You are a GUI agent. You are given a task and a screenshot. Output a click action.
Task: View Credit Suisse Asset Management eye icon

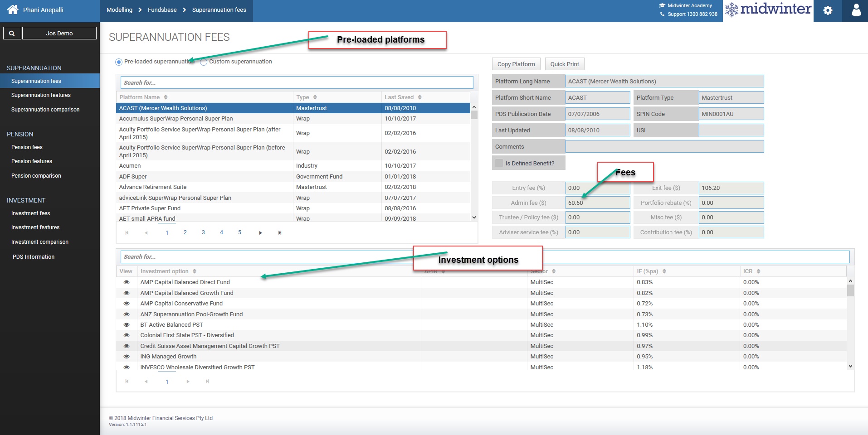[x=127, y=346]
